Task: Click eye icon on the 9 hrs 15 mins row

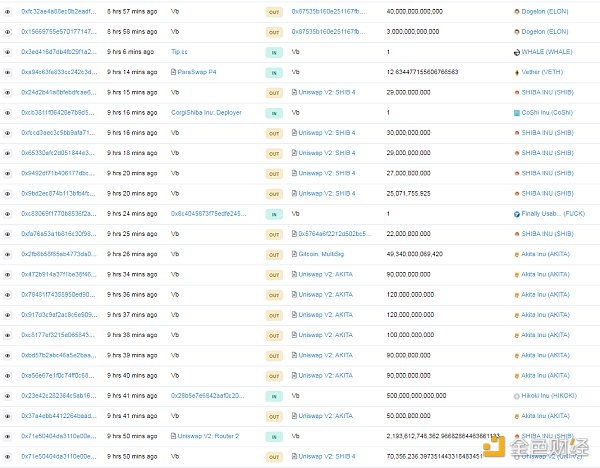Action: point(8,93)
